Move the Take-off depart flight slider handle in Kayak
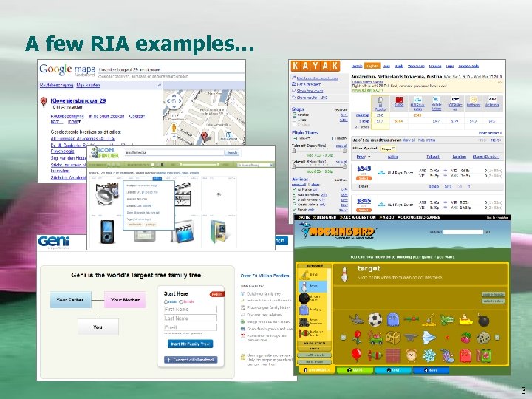The image size is (532, 399). [294, 151]
